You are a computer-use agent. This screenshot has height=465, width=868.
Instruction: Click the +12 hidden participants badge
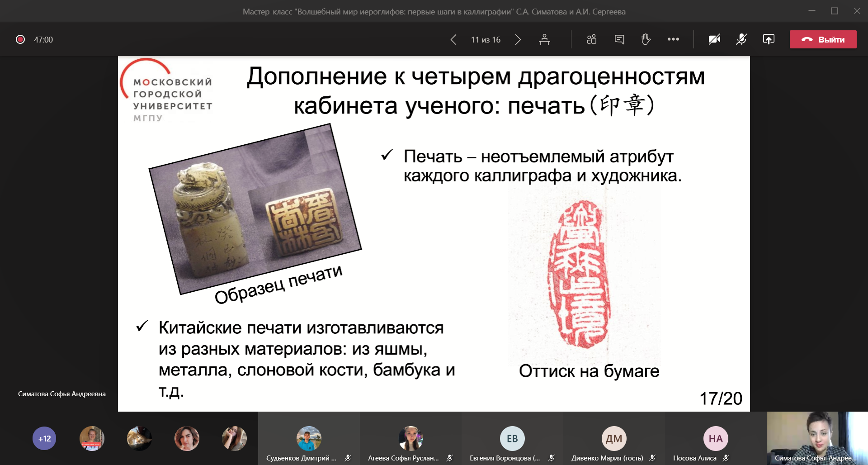[44, 437]
